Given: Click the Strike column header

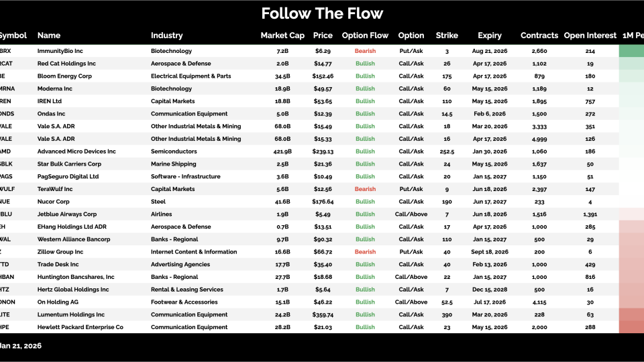Looking at the screenshot, I should click(x=447, y=36).
